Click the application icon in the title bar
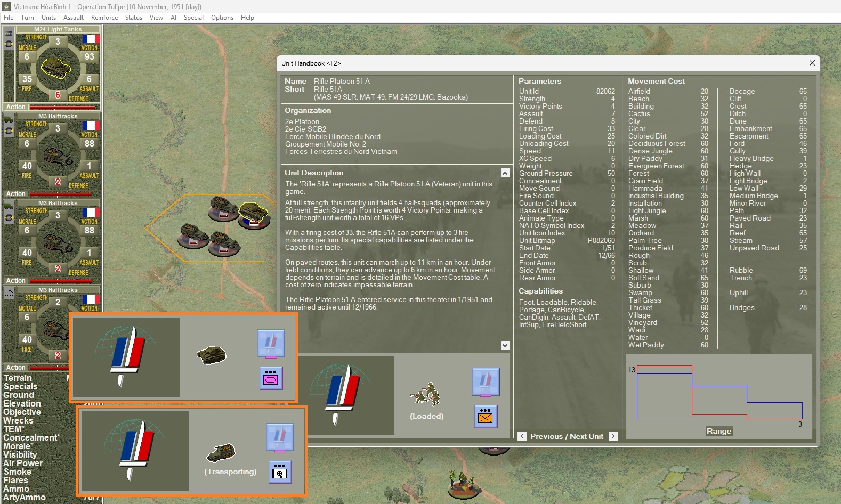 (6, 6)
